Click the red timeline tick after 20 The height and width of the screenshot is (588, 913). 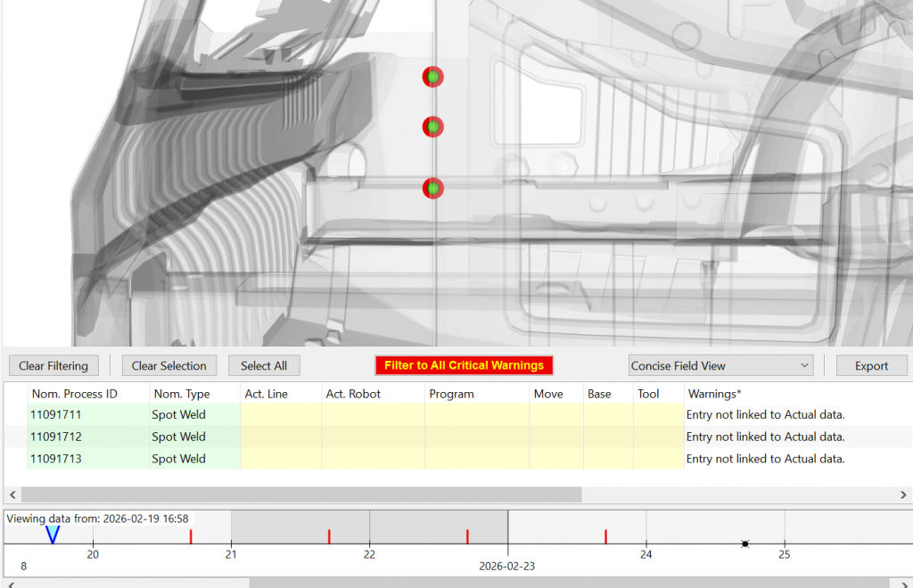[191, 536]
